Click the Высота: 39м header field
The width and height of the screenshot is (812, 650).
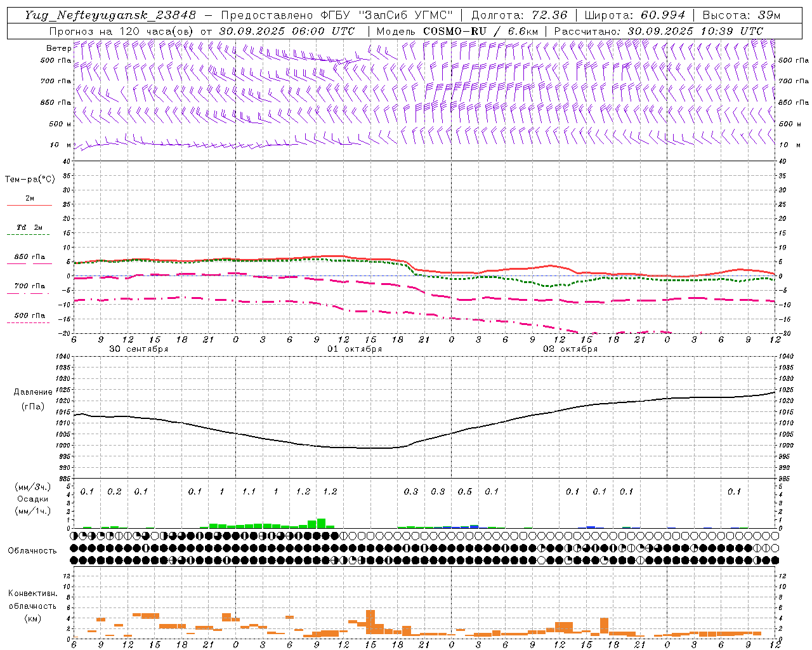click(x=741, y=15)
